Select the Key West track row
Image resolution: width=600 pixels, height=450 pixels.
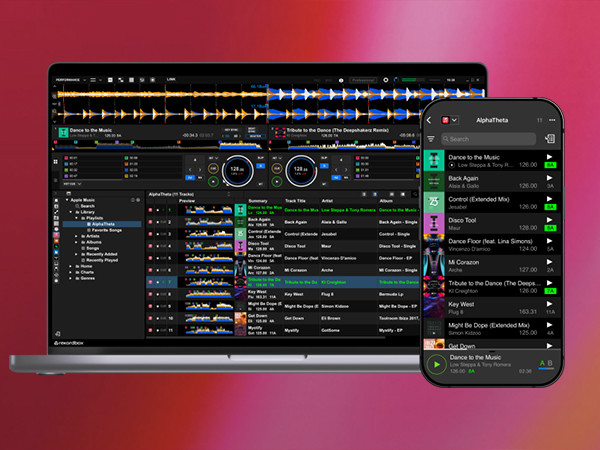pyautogui.click(x=283, y=294)
